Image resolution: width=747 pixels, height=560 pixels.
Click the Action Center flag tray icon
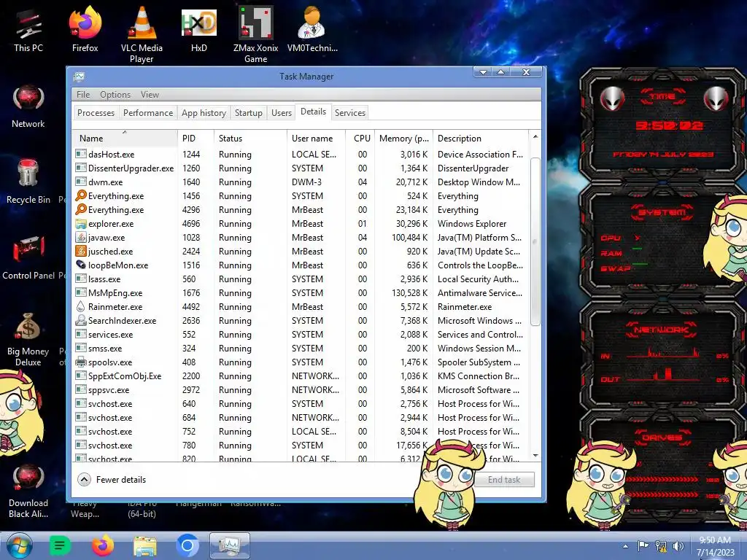(643, 546)
